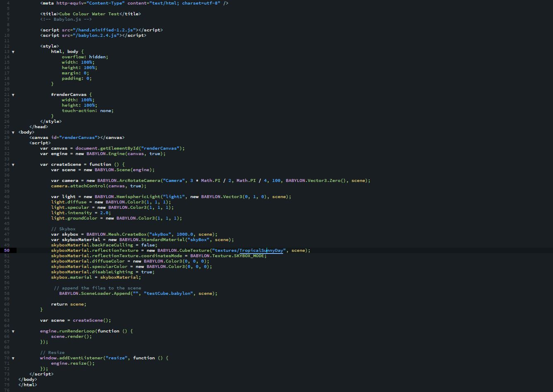
Task: Click the scene.render(); call
Action: (71, 336)
